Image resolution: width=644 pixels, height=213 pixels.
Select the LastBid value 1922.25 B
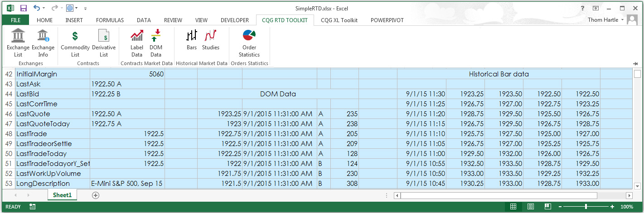coord(127,94)
